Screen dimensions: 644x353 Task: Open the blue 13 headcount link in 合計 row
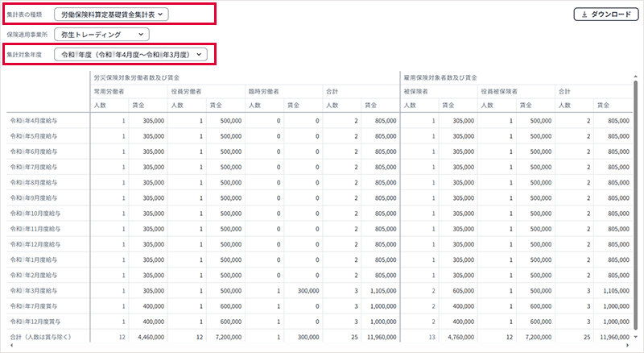click(x=431, y=335)
